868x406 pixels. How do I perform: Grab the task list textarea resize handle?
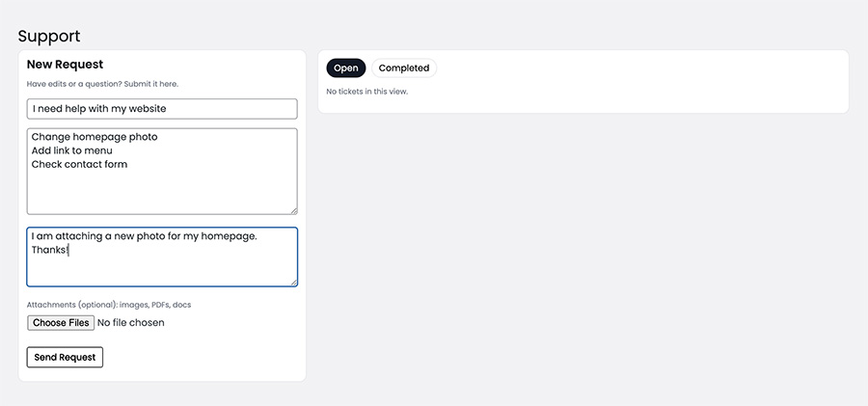(x=293, y=209)
